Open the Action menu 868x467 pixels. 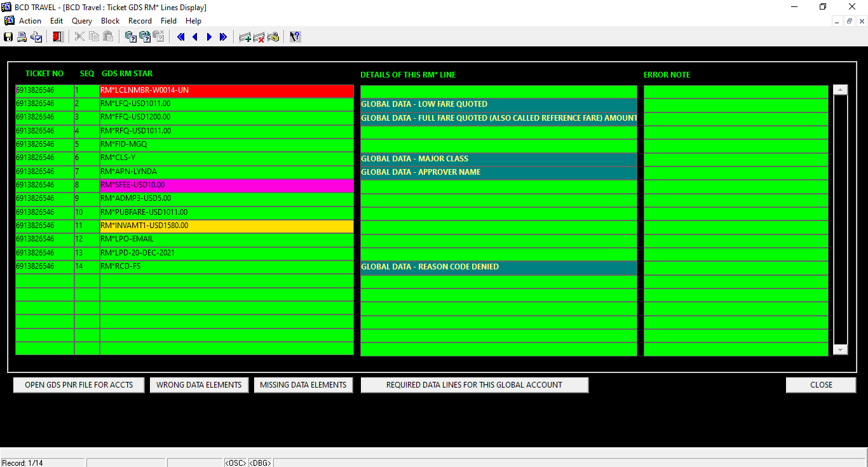(30, 20)
